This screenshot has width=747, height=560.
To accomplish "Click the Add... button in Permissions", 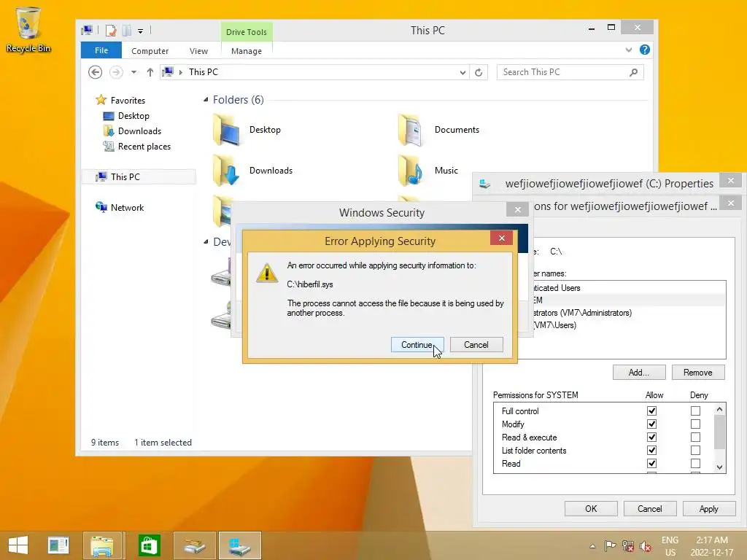I will [x=639, y=373].
